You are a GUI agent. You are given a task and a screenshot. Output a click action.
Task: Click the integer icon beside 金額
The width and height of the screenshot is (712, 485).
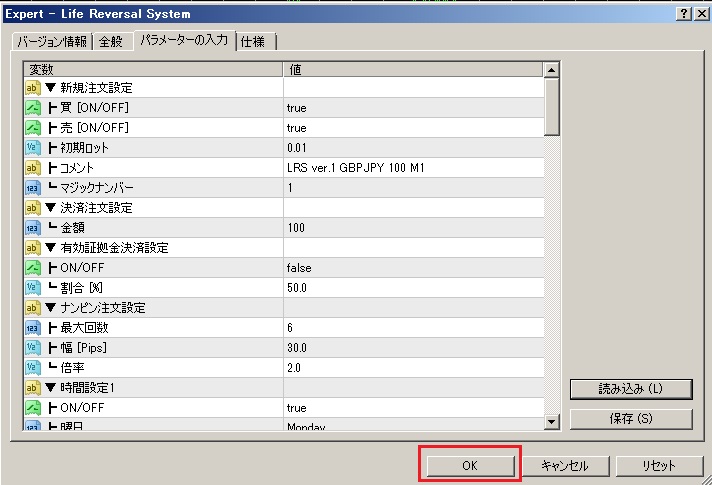tap(32, 228)
